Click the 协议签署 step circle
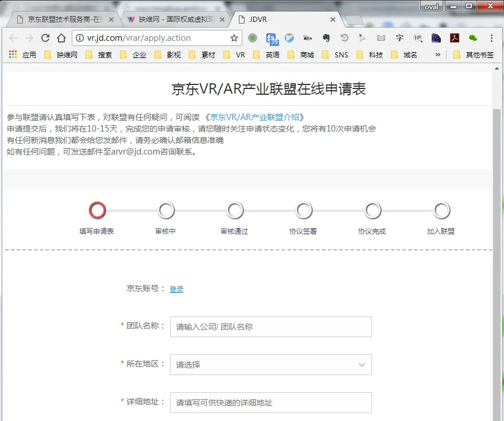Screen dimensions: 504x421 [x=304, y=210]
